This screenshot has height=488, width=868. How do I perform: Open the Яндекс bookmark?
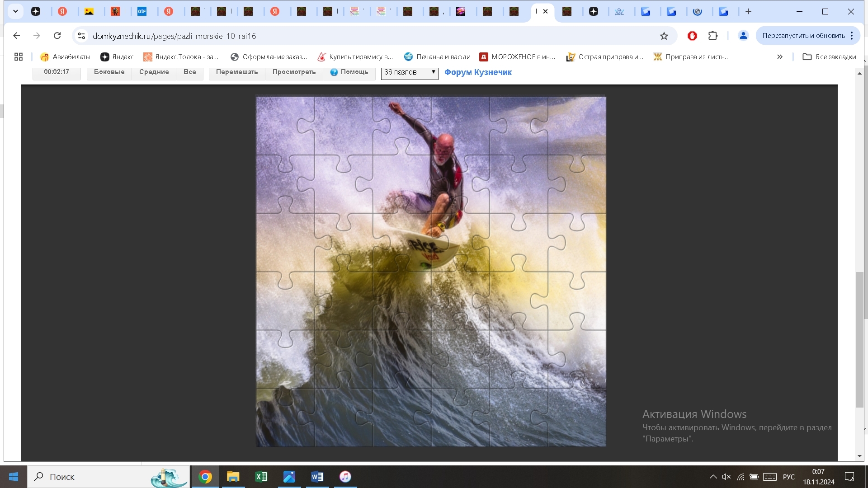(117, 57)
